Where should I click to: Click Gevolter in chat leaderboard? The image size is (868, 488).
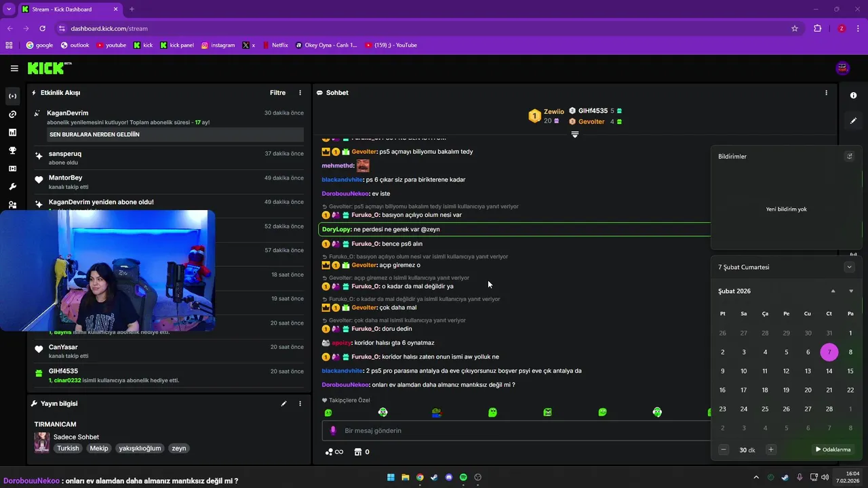591,121
